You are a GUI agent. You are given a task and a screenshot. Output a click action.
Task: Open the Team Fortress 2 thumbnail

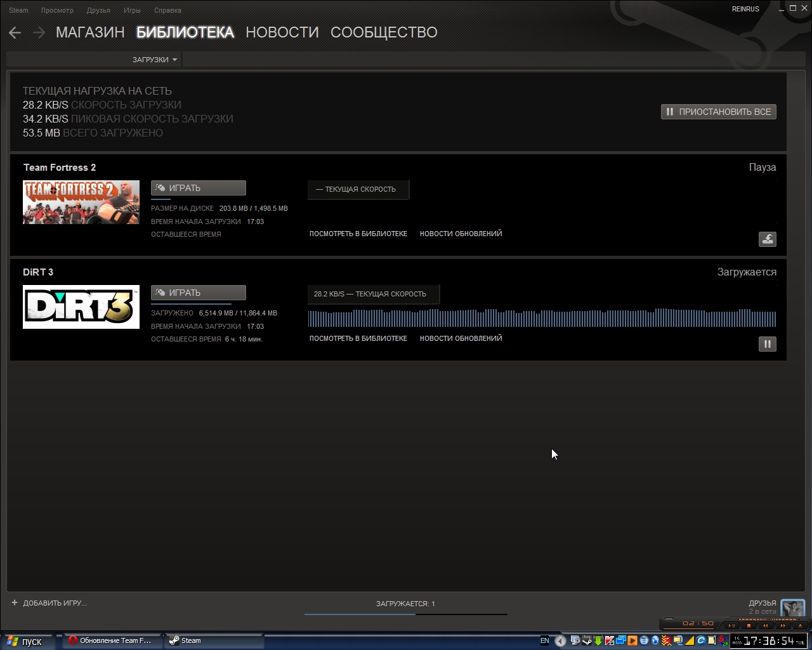pos(81,202)
